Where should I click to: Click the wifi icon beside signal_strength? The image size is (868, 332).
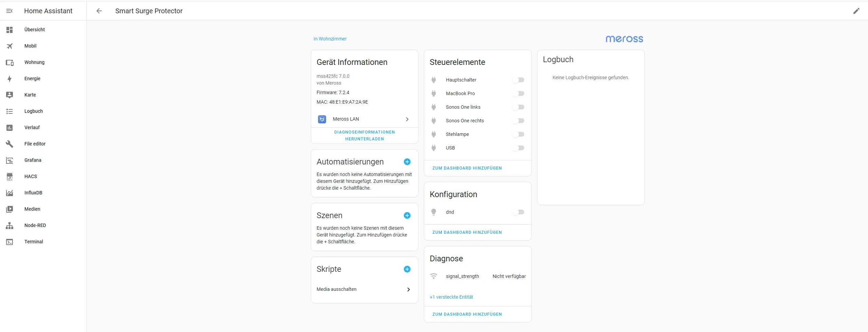pyautogui.click(x=433, y=276)
